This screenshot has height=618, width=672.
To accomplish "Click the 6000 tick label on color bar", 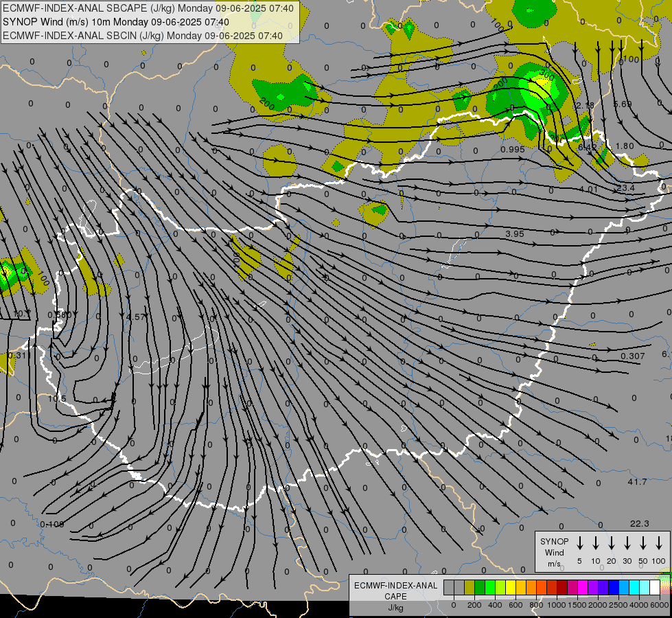I will point(659,605).
